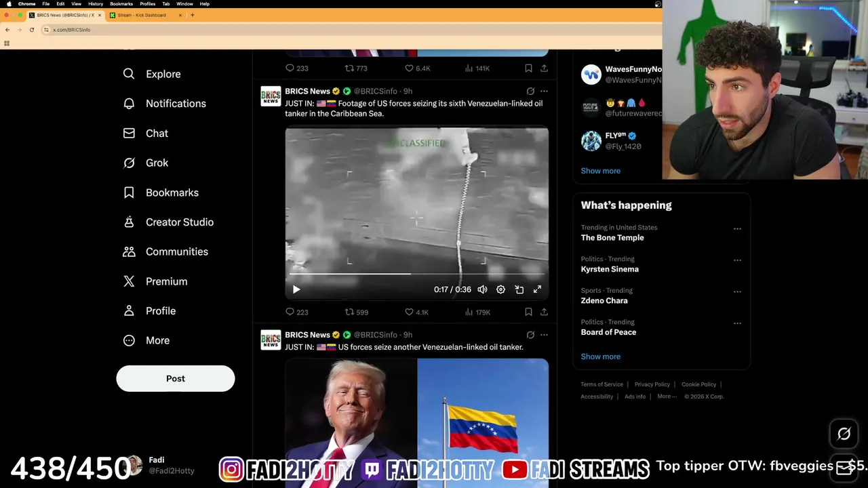The height and width of the screenshot is (488, 868).
Task: Ask Grok about 'another tanker' post
Action: click(530, 335)
